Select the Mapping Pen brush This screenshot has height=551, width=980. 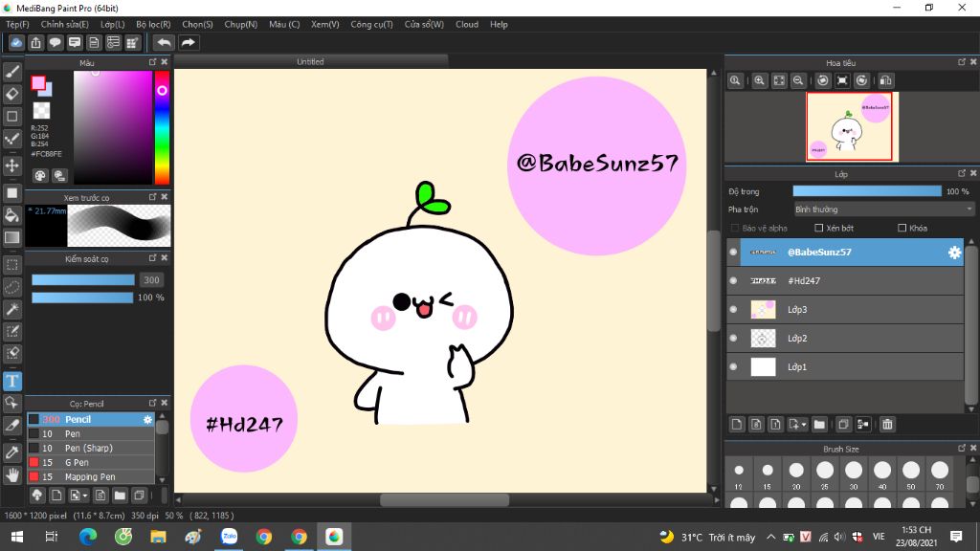(x=91, y=477)
